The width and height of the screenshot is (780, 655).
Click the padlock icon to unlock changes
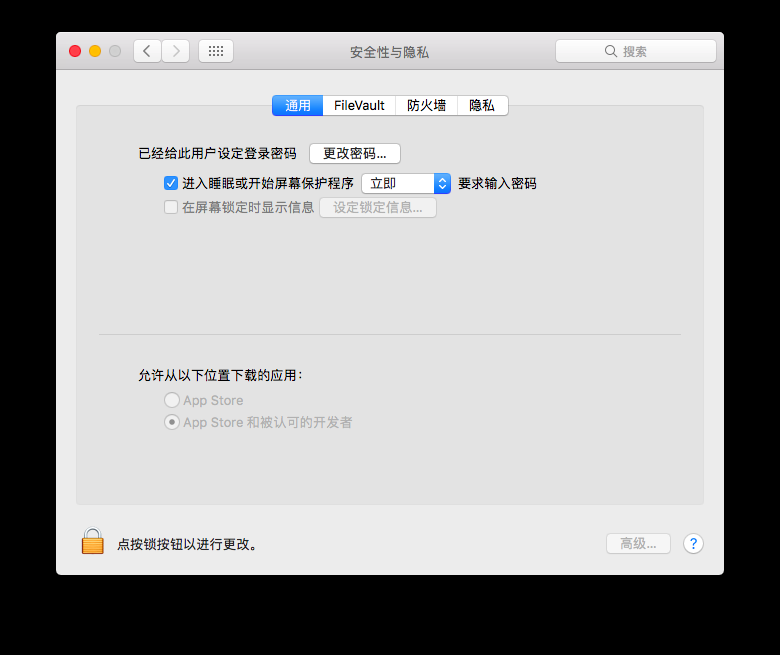click(x=93, y=541)
